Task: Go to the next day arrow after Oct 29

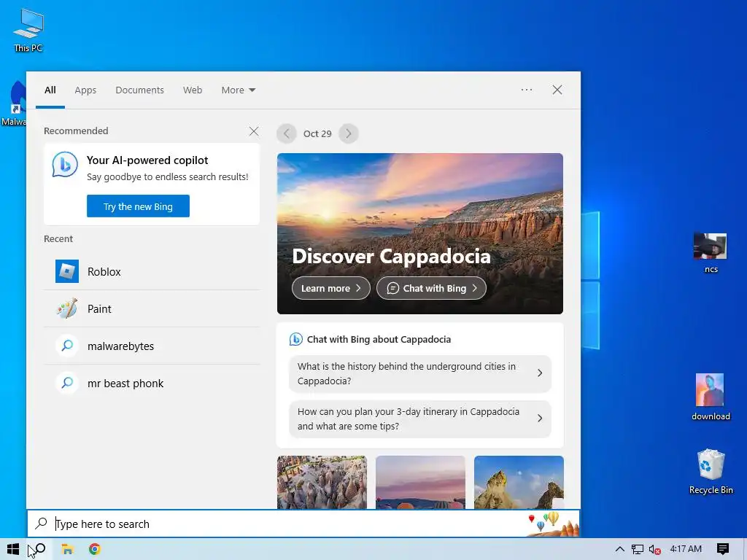Action: 348,134
